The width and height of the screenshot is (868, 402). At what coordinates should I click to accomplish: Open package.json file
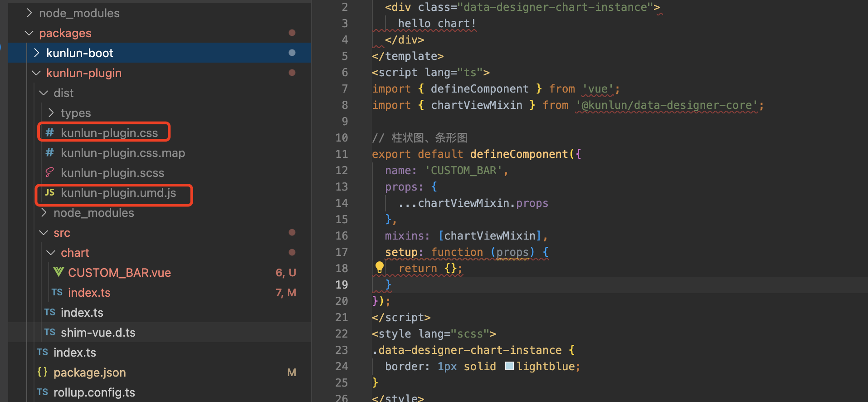(x=90, y=373)
